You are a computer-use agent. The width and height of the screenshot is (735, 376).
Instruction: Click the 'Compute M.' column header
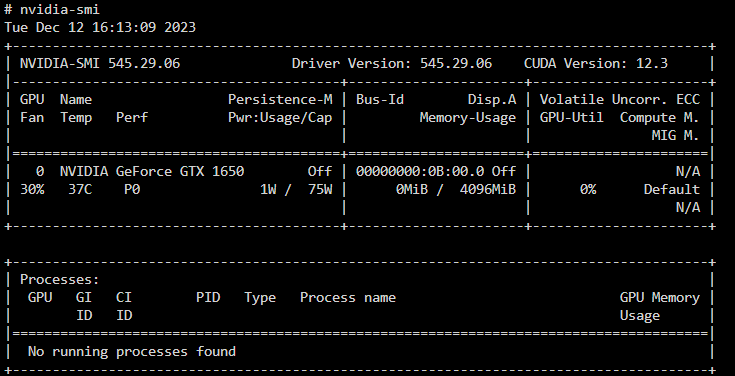coord(660,118)
